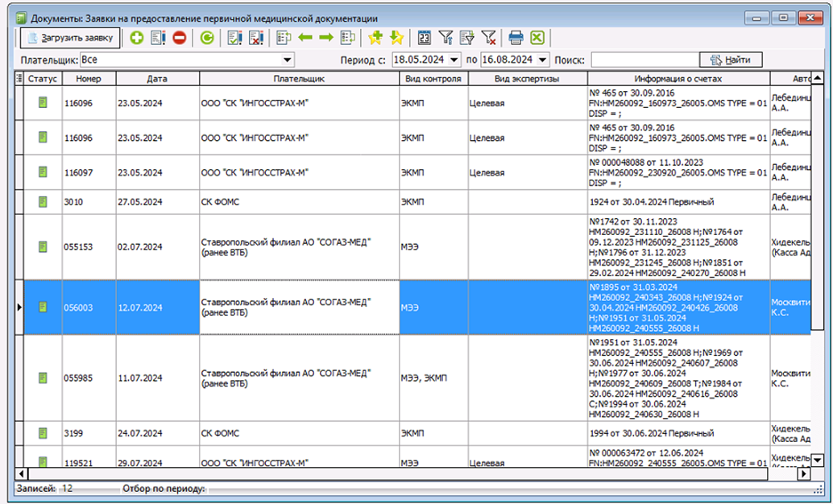Select number cell 3010
This screenshot has height=504, width=833.
point(89,202)
